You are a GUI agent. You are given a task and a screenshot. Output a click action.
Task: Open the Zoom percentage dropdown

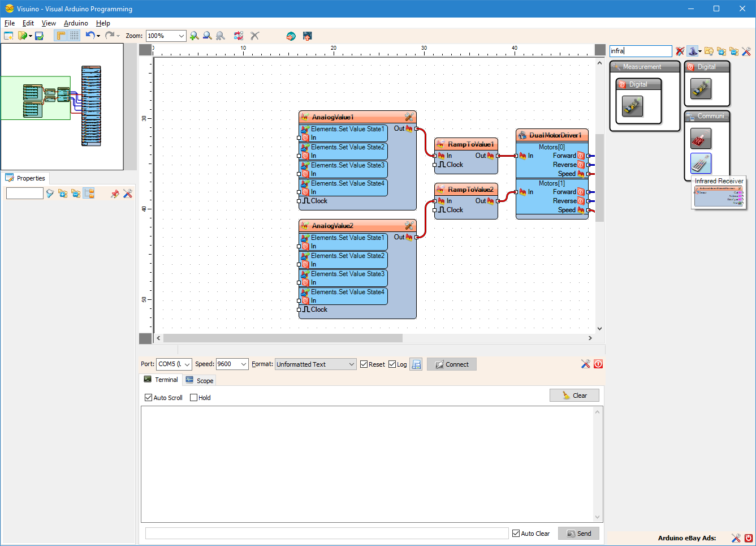pos(181,36)
